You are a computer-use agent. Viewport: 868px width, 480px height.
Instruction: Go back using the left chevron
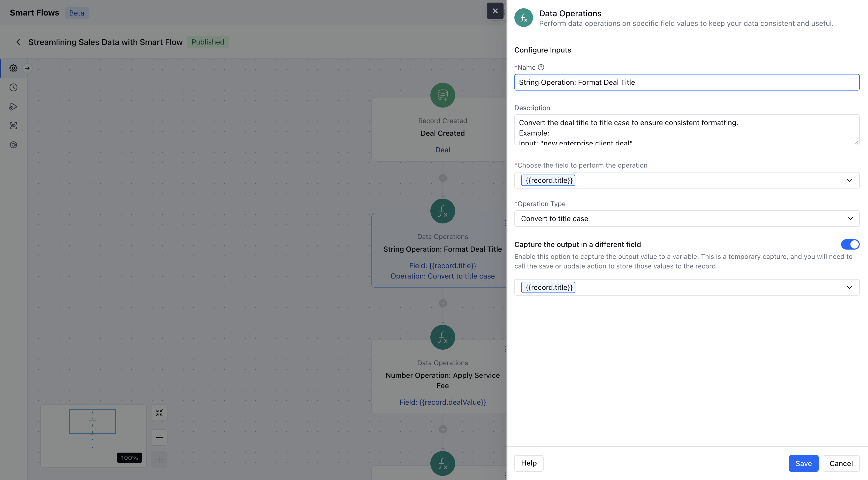18,42
